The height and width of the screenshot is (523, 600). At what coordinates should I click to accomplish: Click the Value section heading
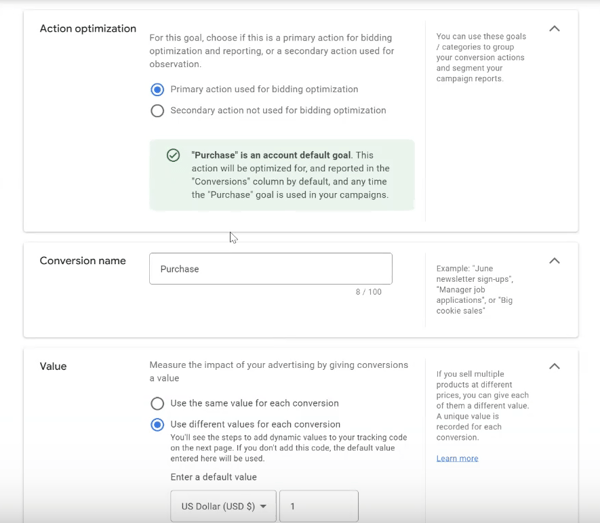coord(53,366)
